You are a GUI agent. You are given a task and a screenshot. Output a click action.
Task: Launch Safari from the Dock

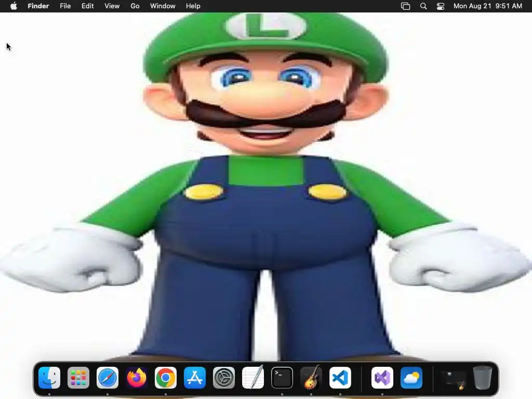coord(108,378)
